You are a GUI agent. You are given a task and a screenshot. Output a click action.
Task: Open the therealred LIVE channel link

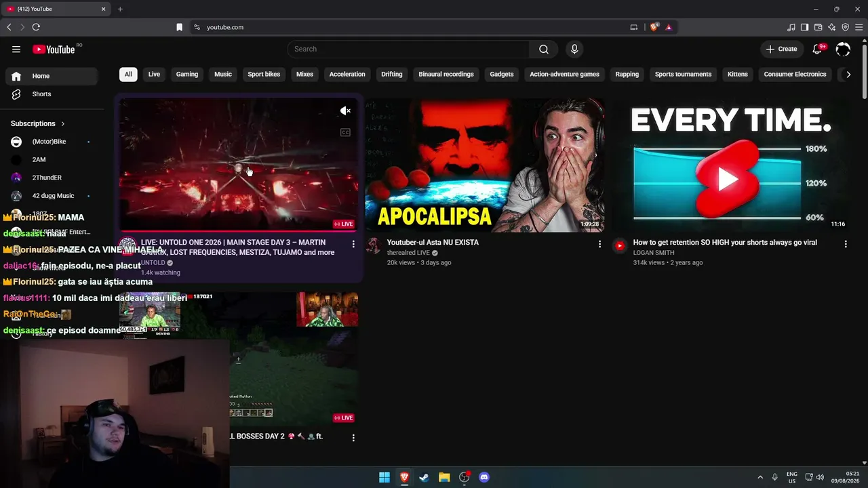(408, 253)
